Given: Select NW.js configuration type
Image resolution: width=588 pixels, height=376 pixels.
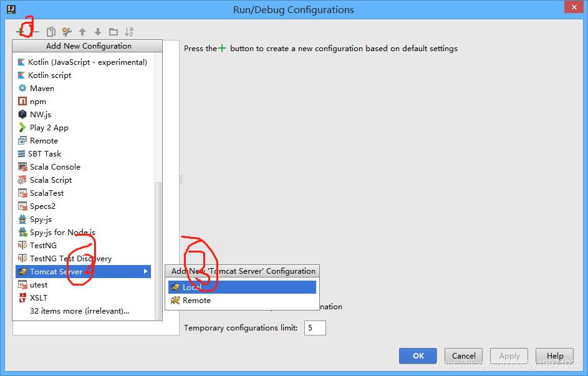Looking at the screenshot, I should [x=84, y=115].
